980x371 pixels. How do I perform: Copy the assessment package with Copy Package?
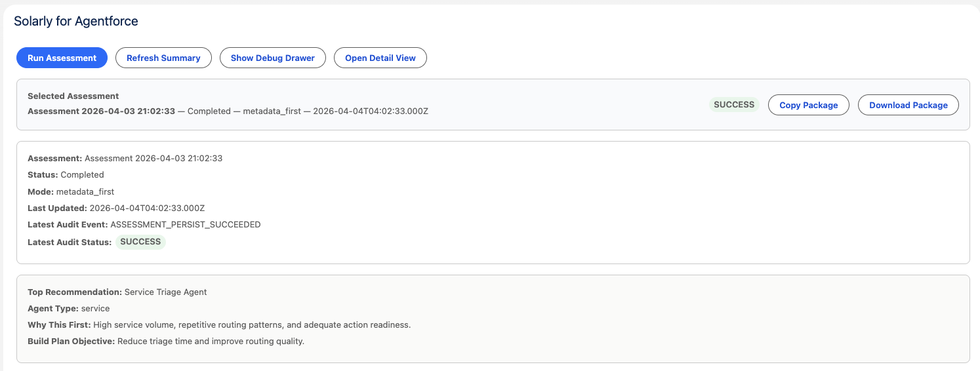click(809, 105)
